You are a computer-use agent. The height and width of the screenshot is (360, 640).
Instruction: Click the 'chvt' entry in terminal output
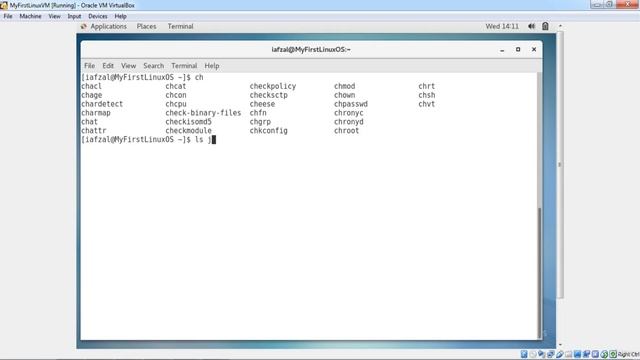coord(427,104)
